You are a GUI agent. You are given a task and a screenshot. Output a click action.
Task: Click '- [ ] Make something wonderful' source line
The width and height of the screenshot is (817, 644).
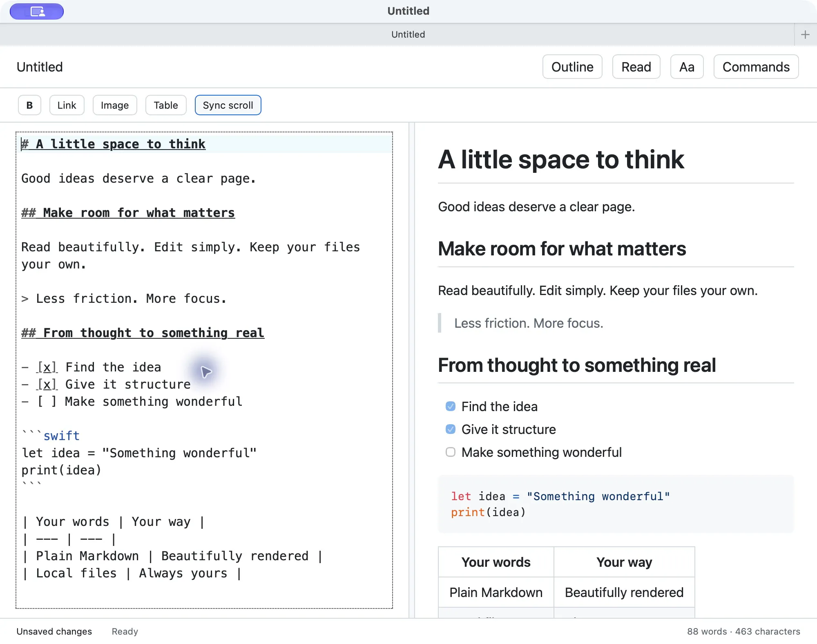point(132,402)
